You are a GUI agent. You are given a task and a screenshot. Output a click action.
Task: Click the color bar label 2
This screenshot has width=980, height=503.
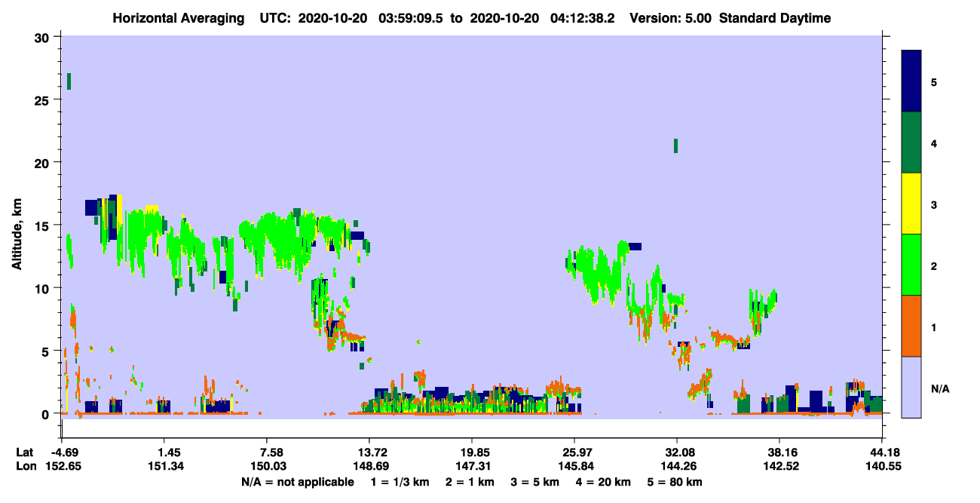pyautogui.click(x=934, y=265)
